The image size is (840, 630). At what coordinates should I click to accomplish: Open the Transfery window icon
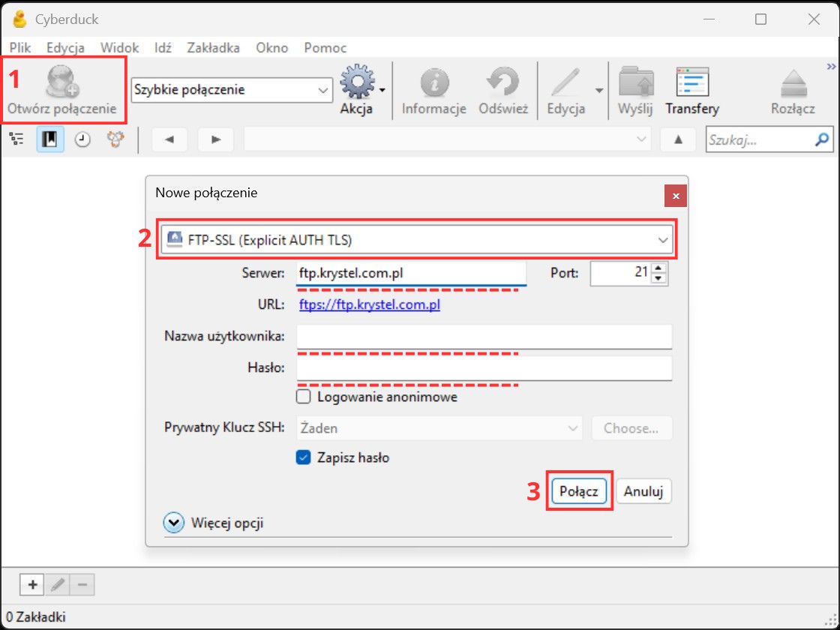coord(691,82)
